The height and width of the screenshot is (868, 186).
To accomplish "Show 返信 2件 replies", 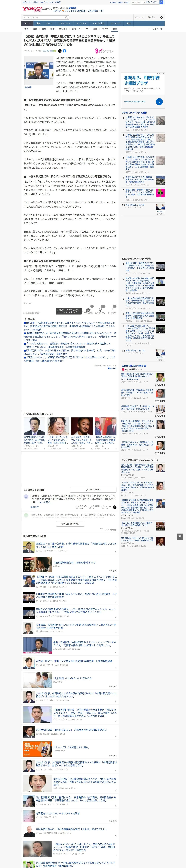I will 35,507.
